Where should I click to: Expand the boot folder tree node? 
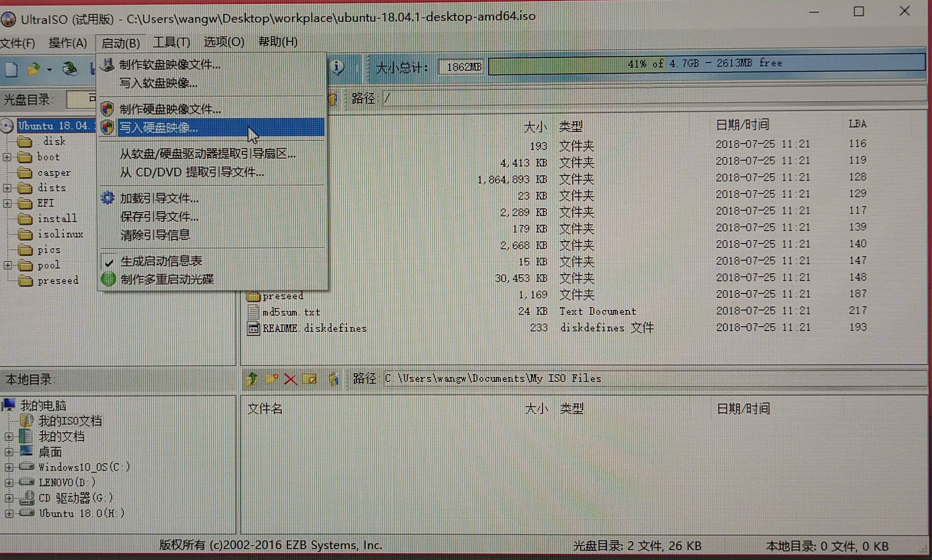[x=7, y=157]
